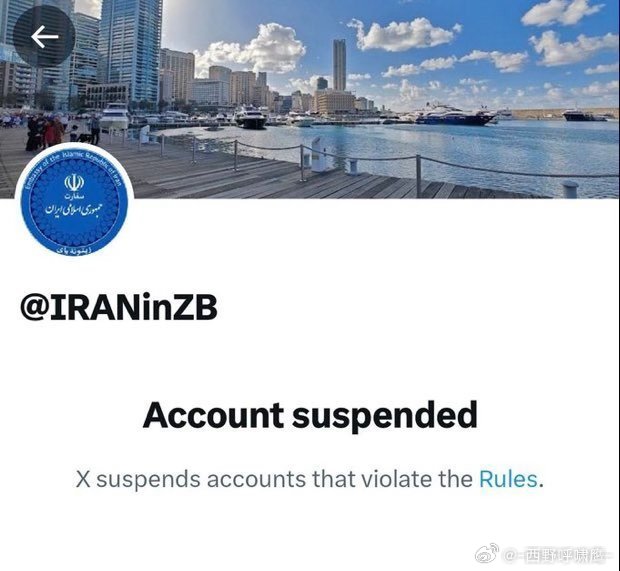Open the Rules link

pos(508,479)
